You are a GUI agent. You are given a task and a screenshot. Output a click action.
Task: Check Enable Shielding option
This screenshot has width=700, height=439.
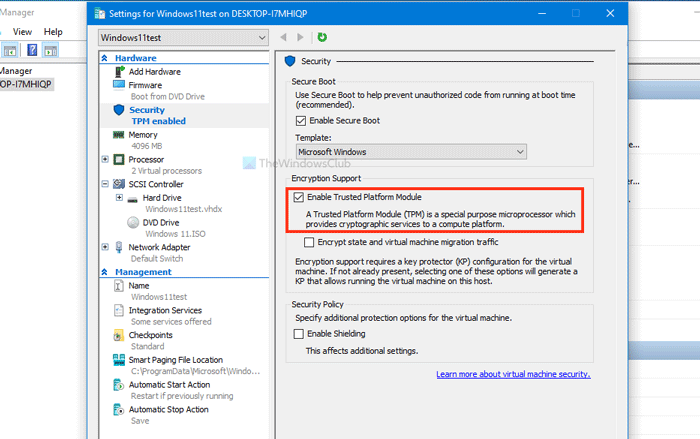[299, 334]
